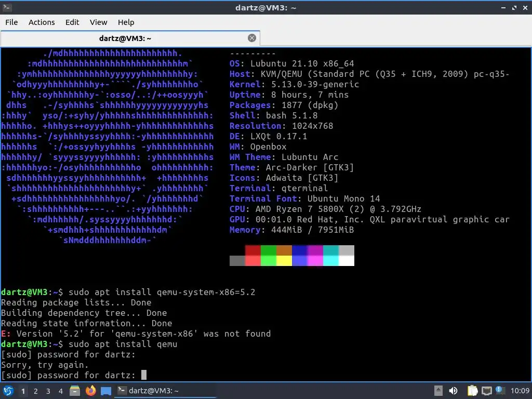The height and width of the screenshot is (399, 532).
Task: Click the 'Reading package lists... Done' line
Action: pos(76,303)
